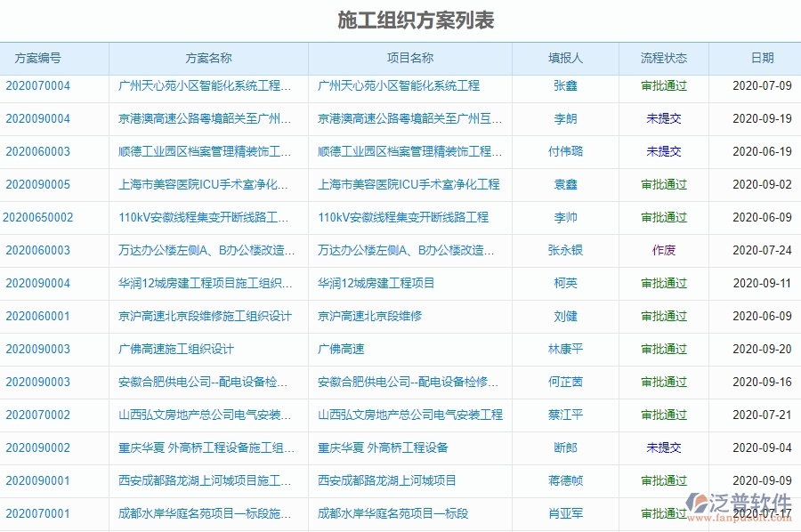Open scheme number link 2020070004
Image resolution: width=801 pixels, height=532 pixels.
tap(42, 85)
